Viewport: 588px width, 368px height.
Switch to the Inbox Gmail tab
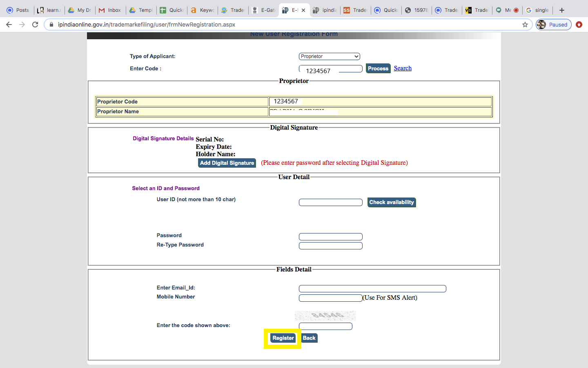(x=110, y=10)
